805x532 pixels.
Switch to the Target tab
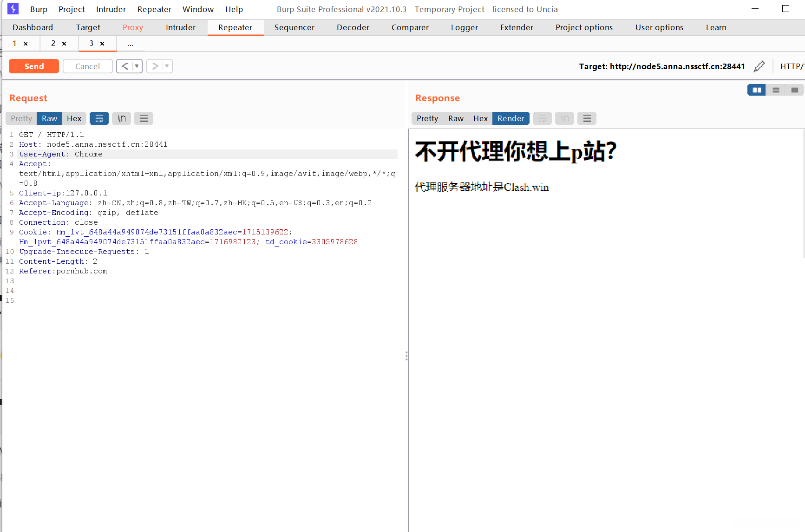tap(88, 27)
